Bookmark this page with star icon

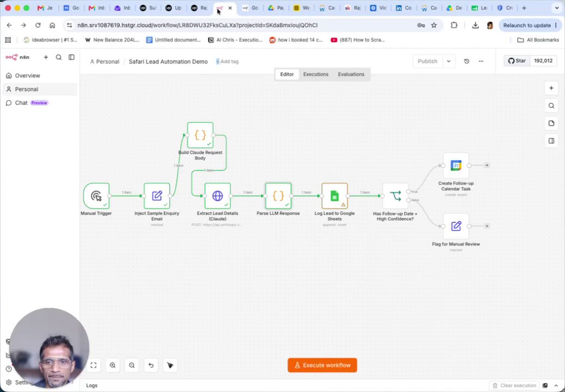click(434, 25)
